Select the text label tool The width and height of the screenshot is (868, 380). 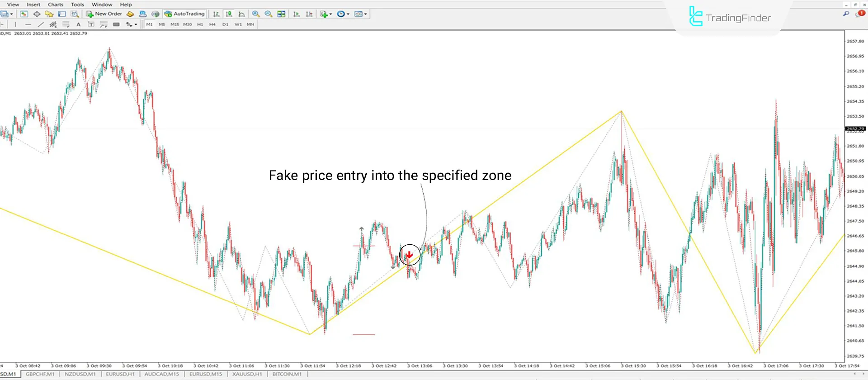point(91,24)
